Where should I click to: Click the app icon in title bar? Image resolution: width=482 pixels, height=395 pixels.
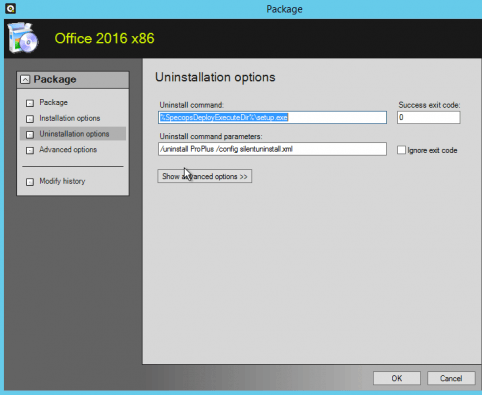click(10, 8)
